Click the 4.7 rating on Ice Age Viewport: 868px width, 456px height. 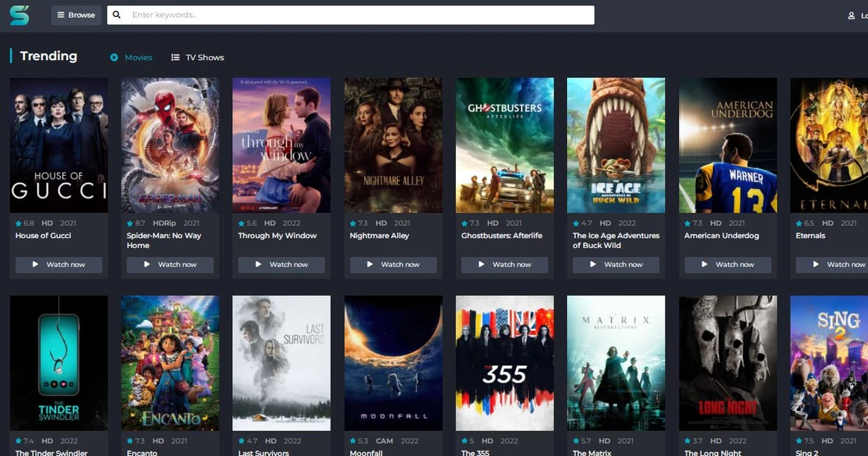[582, 223]
